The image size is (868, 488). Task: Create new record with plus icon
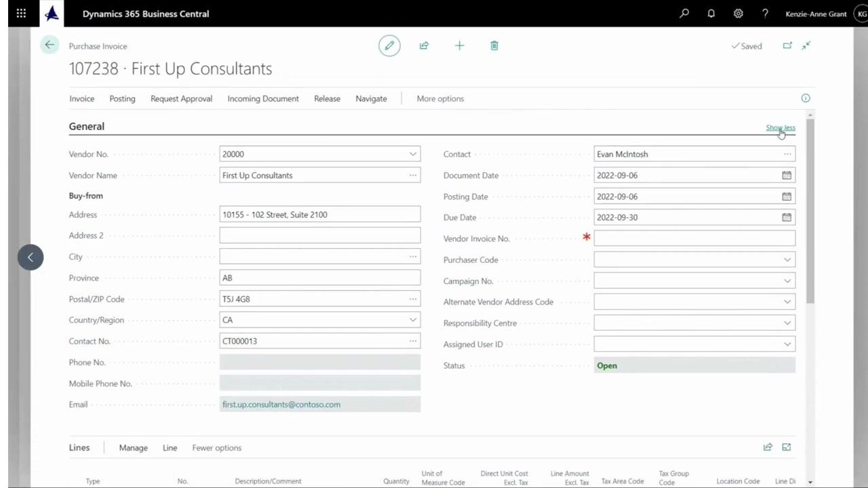[x=459, y=45]
